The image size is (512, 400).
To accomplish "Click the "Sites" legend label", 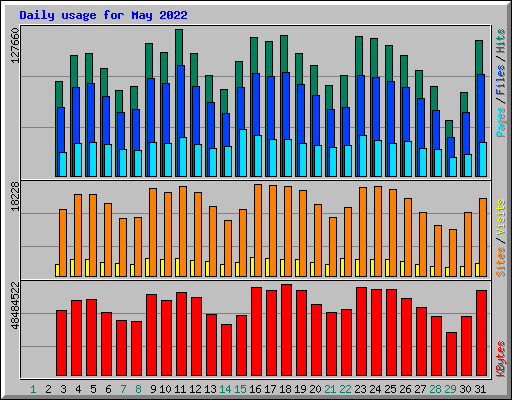I will coord(500,262).
